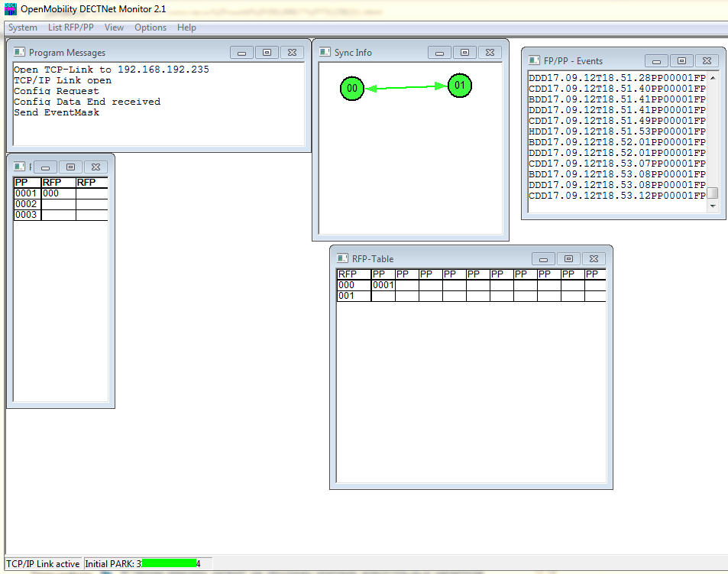Viewport: 728px width, 574px height.
Task: Click event CDD17.09.12T18.53.12 entry
Action: (x=617, y=196)
